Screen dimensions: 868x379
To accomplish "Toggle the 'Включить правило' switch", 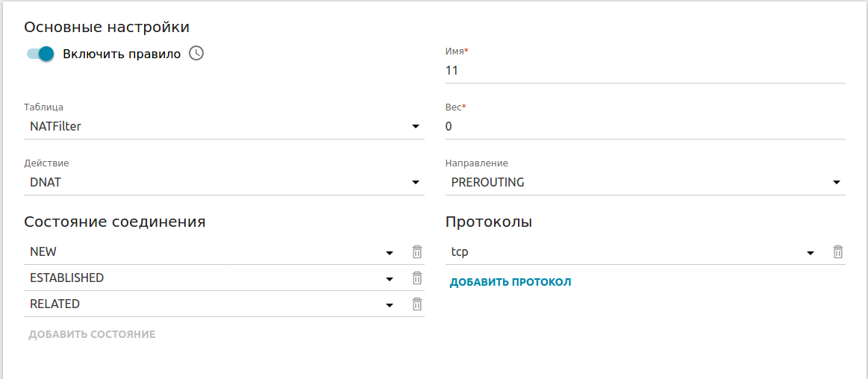I will pos(40,54).
